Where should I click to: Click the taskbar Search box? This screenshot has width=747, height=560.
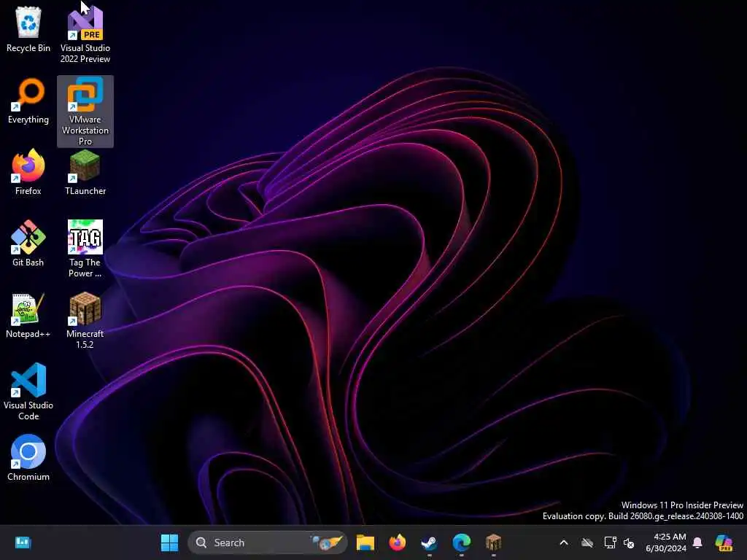268,542
